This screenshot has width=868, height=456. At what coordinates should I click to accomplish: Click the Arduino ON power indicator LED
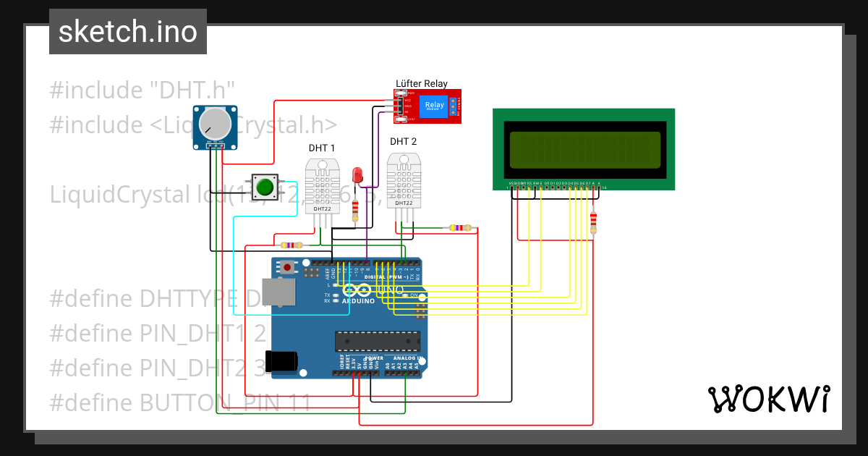coord(406,295)
